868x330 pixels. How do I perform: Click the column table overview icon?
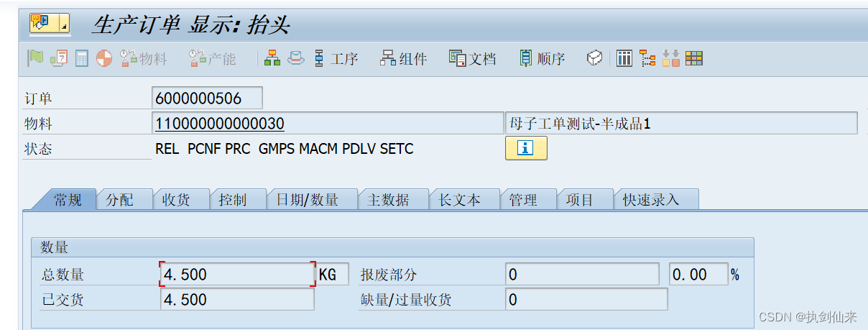pos(625,58)
